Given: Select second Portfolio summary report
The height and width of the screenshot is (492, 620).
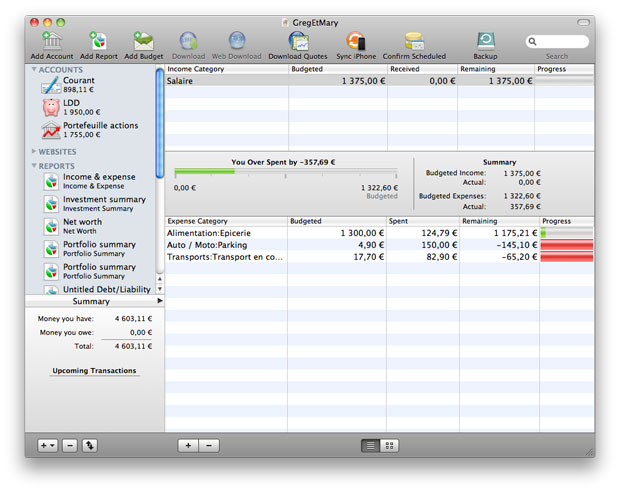Looking at the screenshot, I should coord(95,271).
